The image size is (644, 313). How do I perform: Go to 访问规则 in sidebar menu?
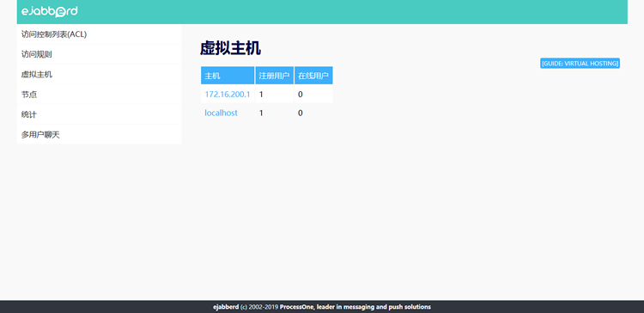tap(99, 54)
